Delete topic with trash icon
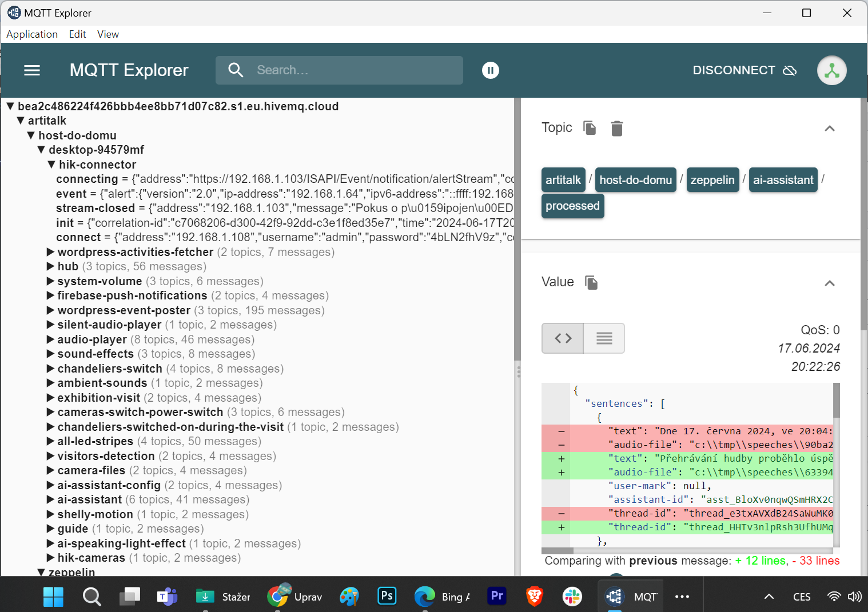Image resolution: width=868 pixels, height=612 pixels. (616, 128)
